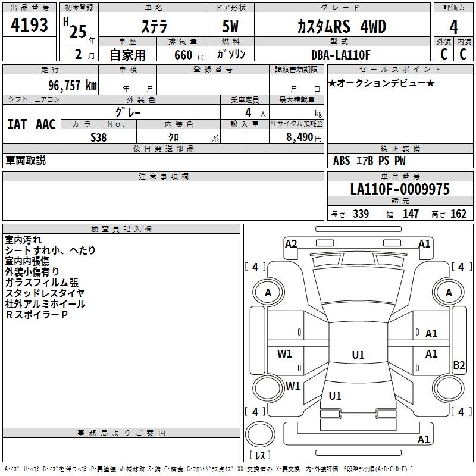Image resolution: width=476 pixels, height=476 pixels.
Task: Select the 検査員記入欄 section header
Action: (x=121, y=229)
